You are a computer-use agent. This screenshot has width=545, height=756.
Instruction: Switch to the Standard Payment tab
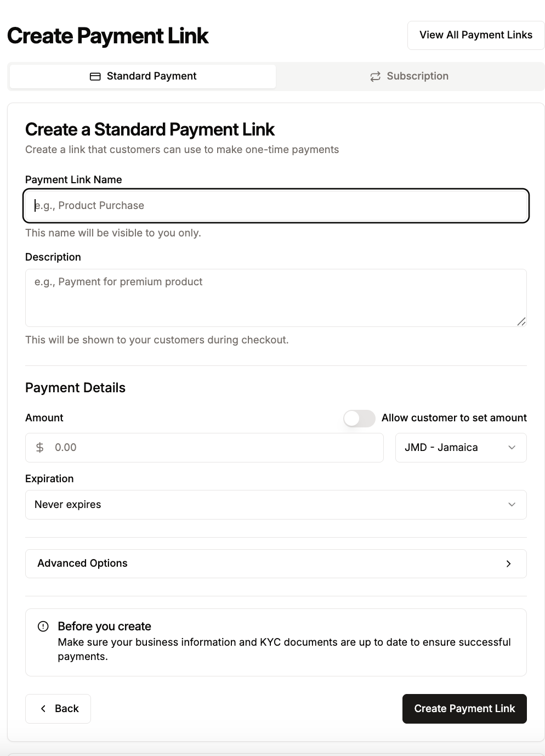[143, 76]
